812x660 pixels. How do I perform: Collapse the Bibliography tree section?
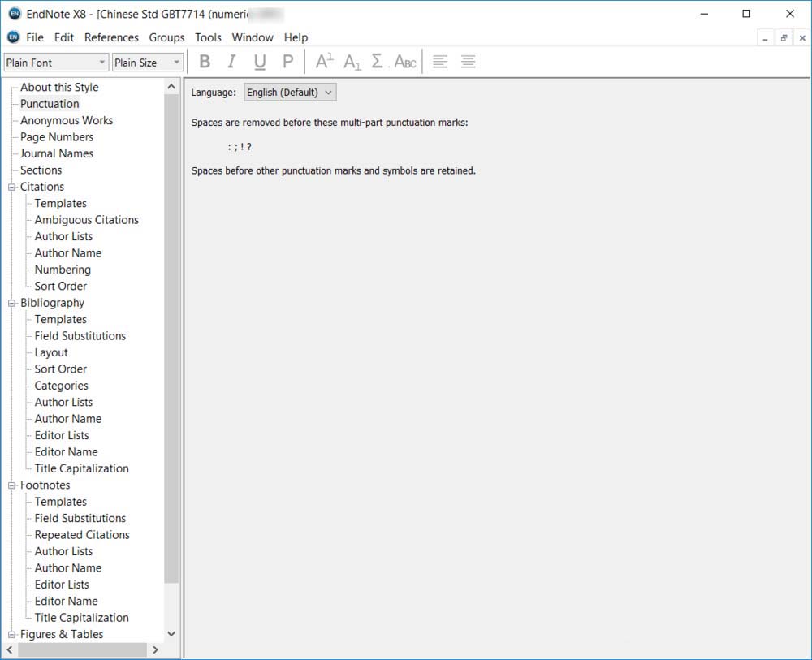[x=12, y=303]
